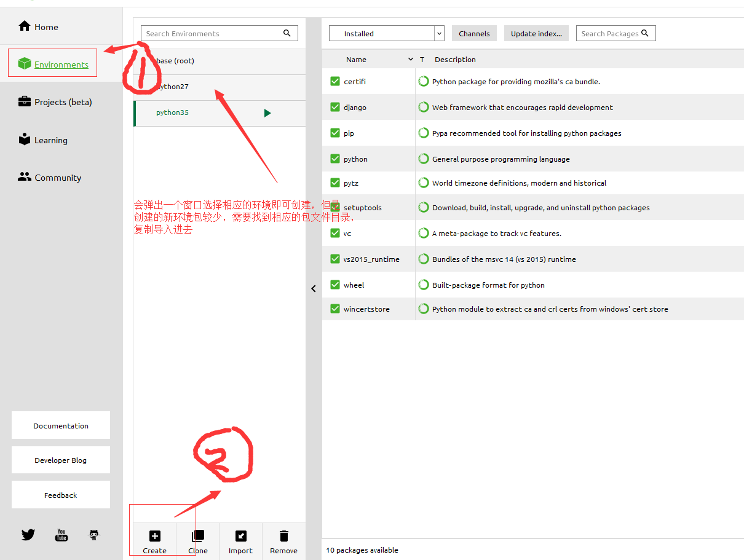Open the Installed filter dropdown
Screen dimensions: 744x560
pyautogui.click(x=387, y=33)
